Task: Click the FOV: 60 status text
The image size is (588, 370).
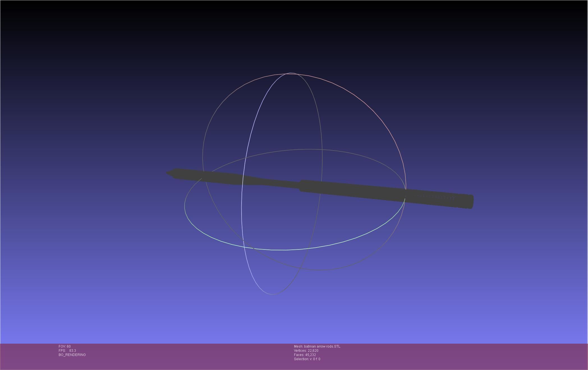Action: (65, 346)
